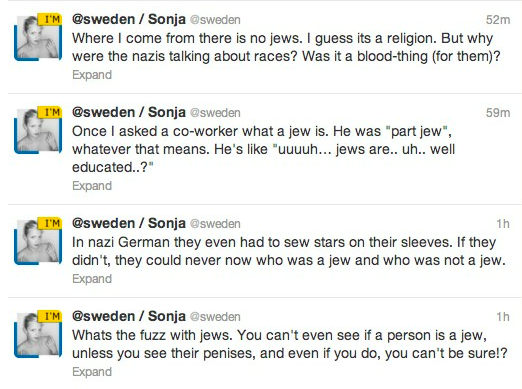Click the gray @sweden handle on first tweet
522x389 pixels.
[215, 20]
